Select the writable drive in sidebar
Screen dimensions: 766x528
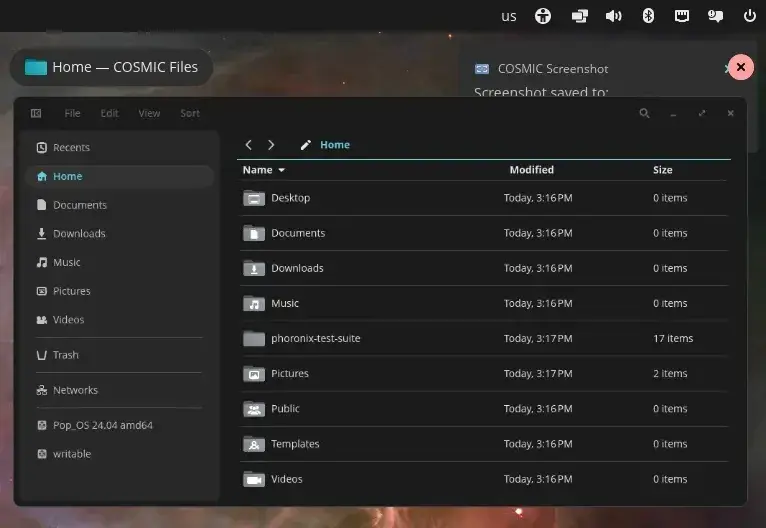tap(120, 454)
